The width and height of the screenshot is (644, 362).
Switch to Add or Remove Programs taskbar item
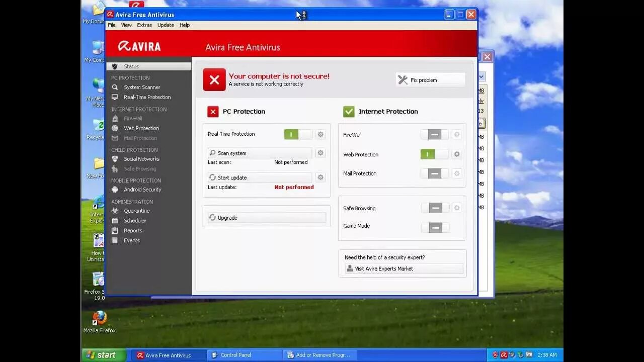(320, 355)
